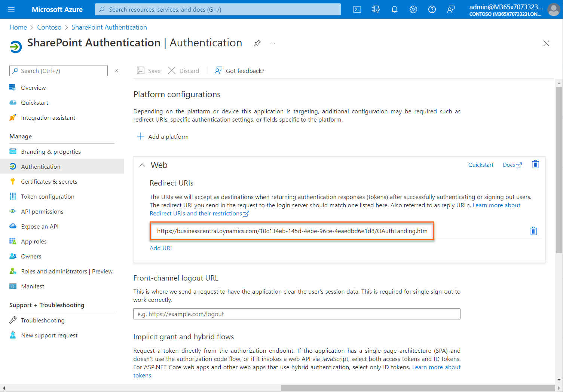The width and height of the screenshot is (563, 392).
Task: Click the Add URI link
Action: 160,248
